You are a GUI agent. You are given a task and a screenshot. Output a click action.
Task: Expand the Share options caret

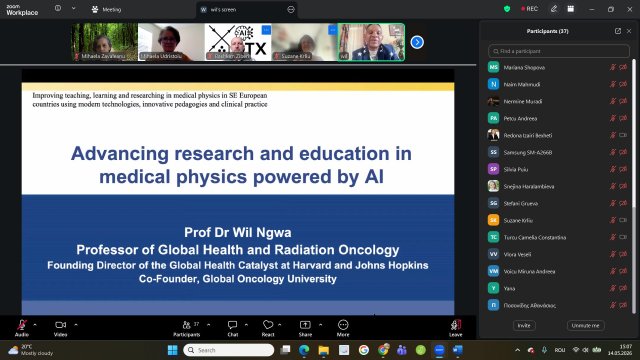point(320,324)
